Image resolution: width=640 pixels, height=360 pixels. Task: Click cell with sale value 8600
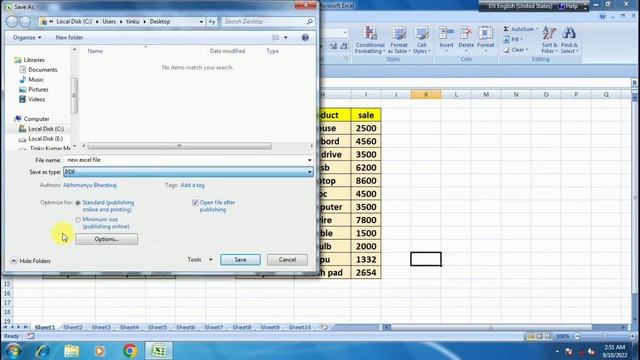(366, 181)
